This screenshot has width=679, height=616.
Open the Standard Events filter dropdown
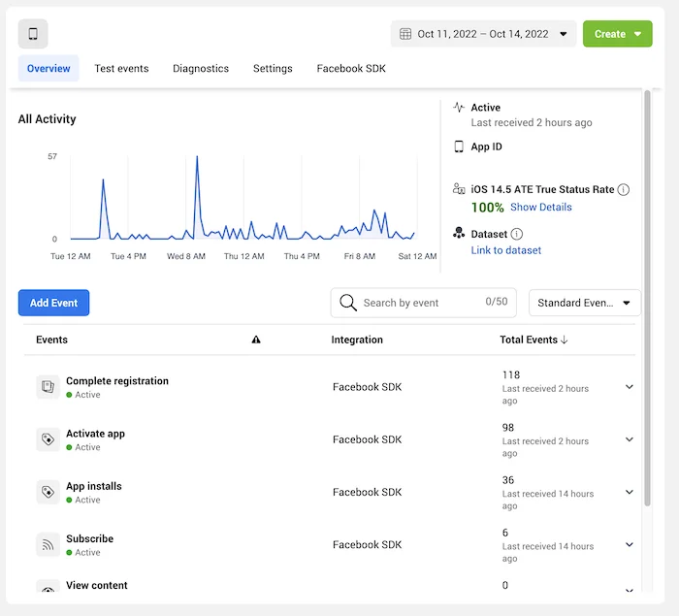coord(584,303)
